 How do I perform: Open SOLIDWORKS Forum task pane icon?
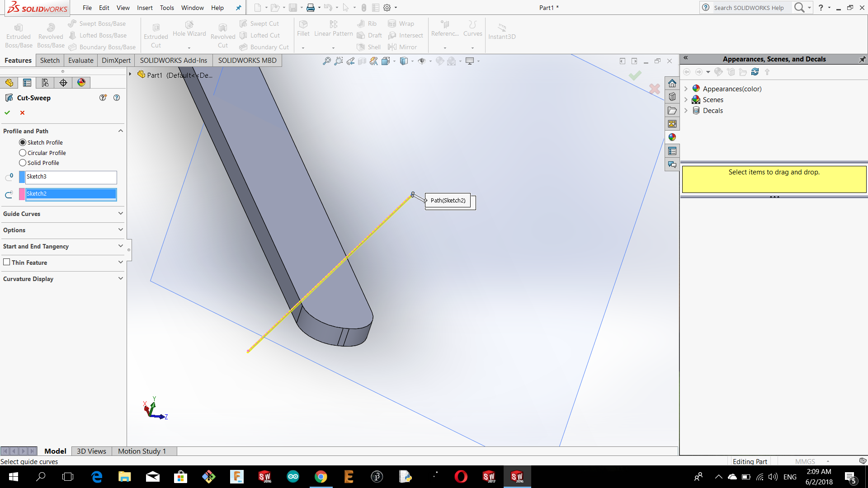pos(672,164)
